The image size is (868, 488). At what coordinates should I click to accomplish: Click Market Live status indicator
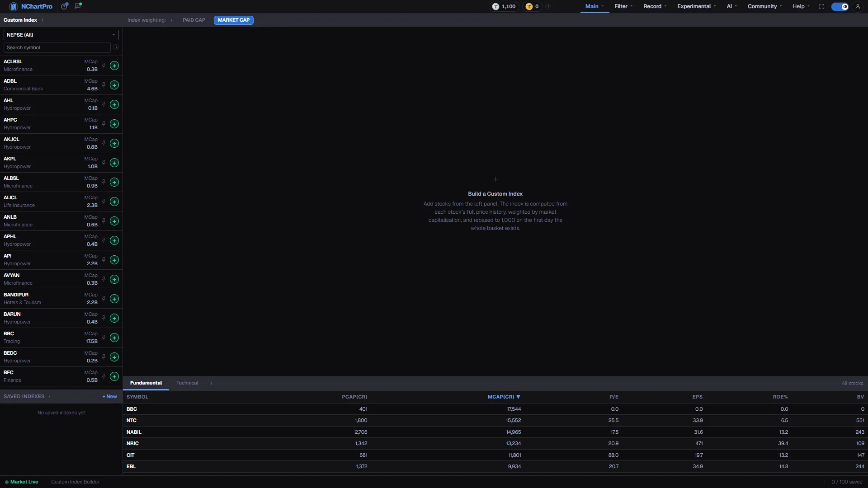pyautogui.click(x=22, y=482)
